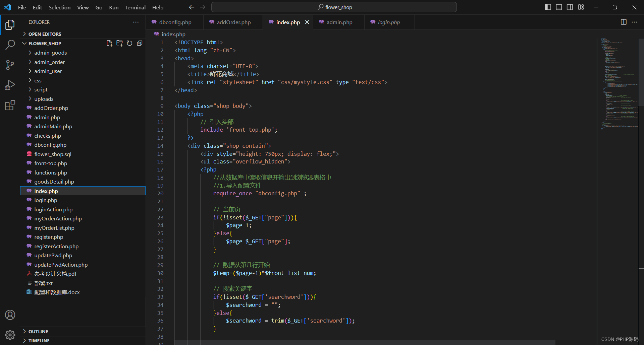The width and height of the screenshot is (644, 345).
Task: Expand the admin_goods folder
Action: [83, 53]
